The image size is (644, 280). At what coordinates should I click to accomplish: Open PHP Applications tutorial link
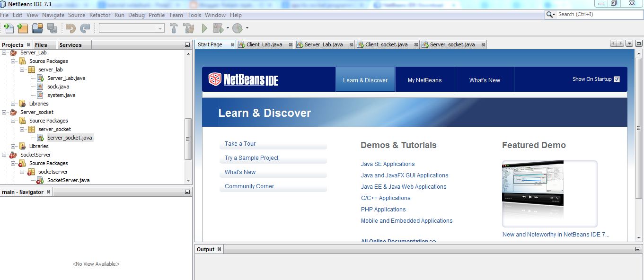(383, 210)
